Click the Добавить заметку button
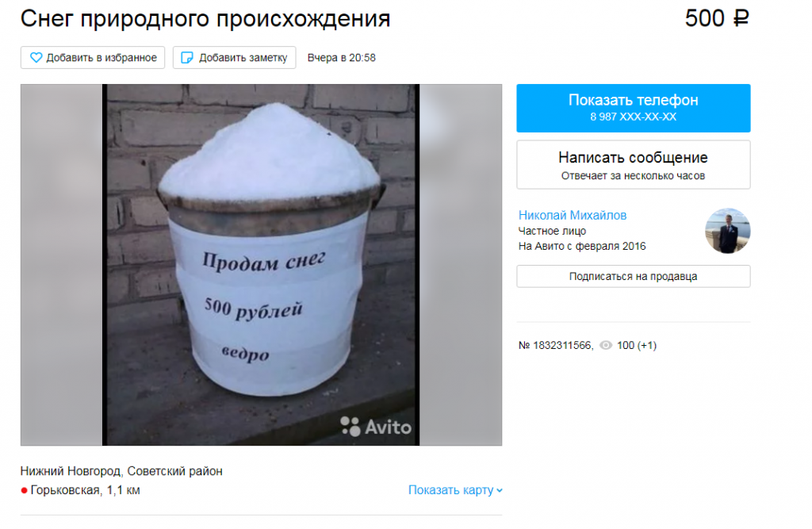Screen dimensions: 812x529 234,58
